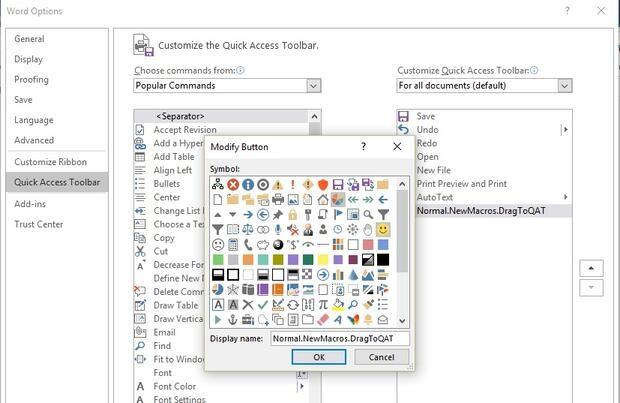Select the <Separator> command
This screenshot has height=403, width=620.
[221, 116]
